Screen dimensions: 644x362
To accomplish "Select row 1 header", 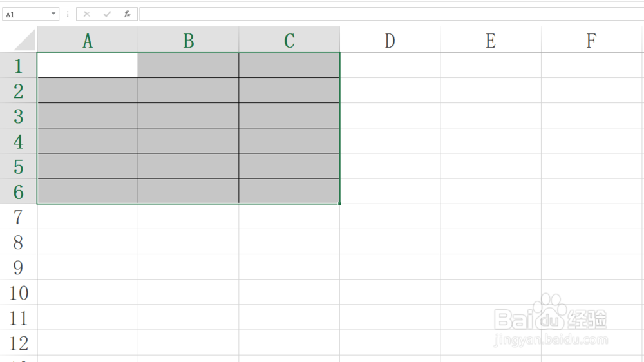I will click(19, 65).
